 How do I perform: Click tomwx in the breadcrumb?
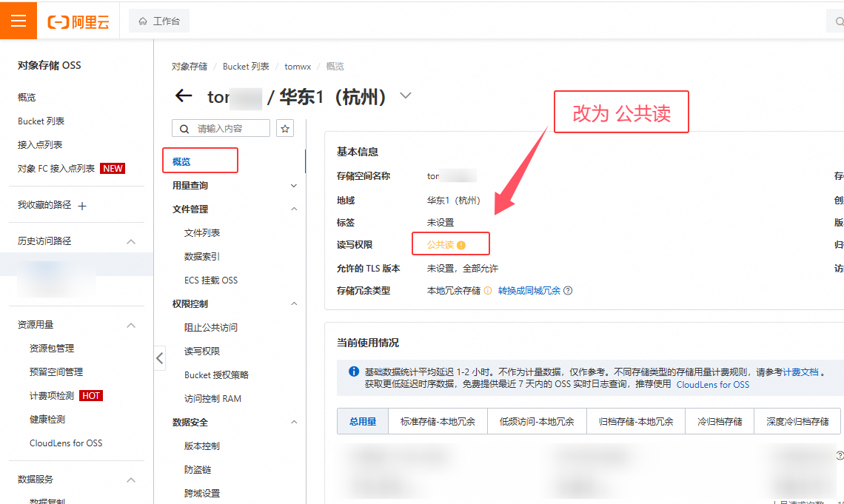(x=298, y=66)
